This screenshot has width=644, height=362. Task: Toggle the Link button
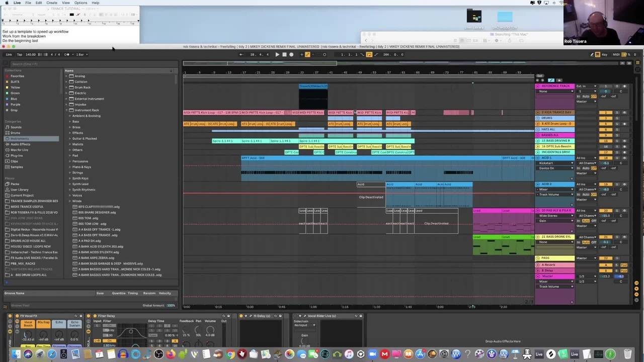click(9, 54)
